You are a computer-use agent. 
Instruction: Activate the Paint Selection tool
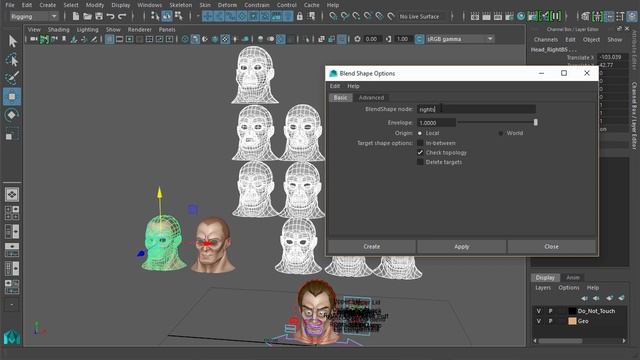tap(12, 78)
